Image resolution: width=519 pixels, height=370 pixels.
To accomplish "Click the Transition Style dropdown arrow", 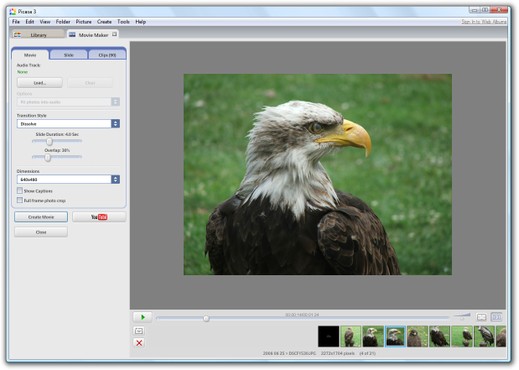I will (115, 124).
